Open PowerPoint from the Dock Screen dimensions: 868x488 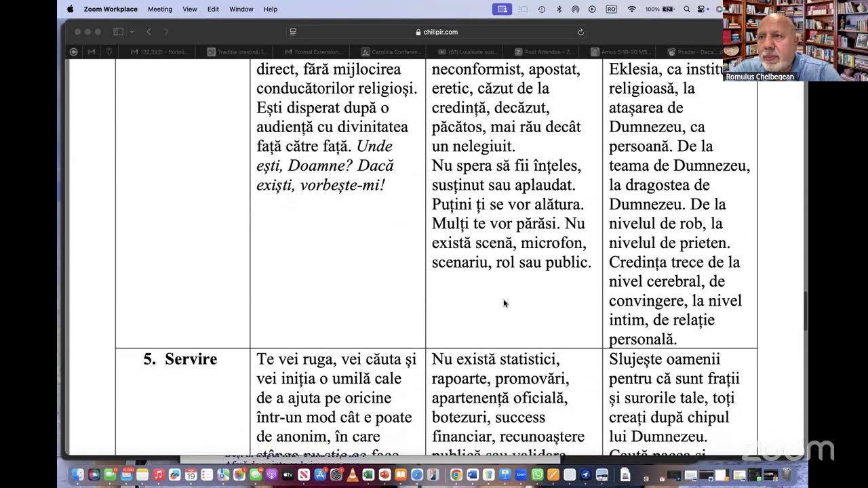tap(384, 474)
